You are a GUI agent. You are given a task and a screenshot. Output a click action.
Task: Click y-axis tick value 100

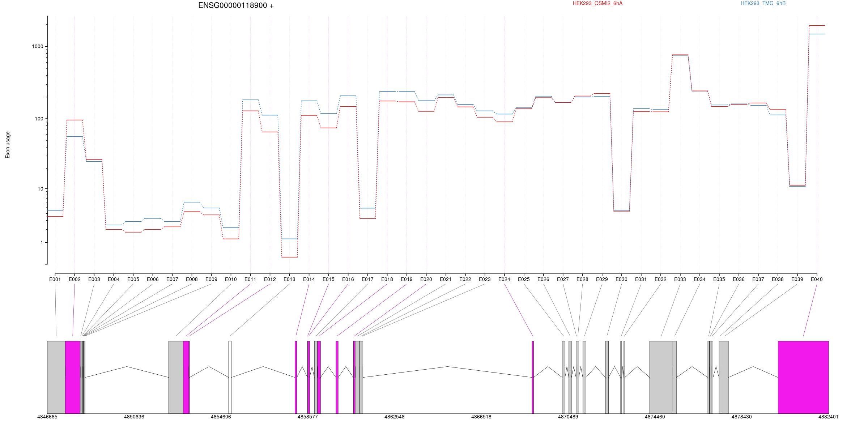pyautogui.click(x=39, y=119)
